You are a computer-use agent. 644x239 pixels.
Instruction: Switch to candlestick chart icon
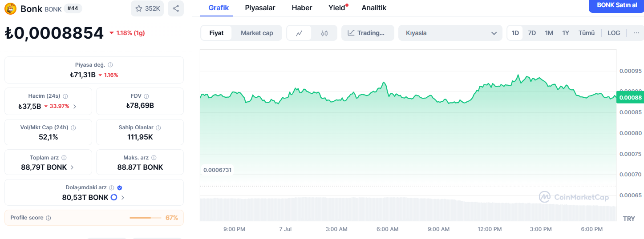tap(324, 33)
